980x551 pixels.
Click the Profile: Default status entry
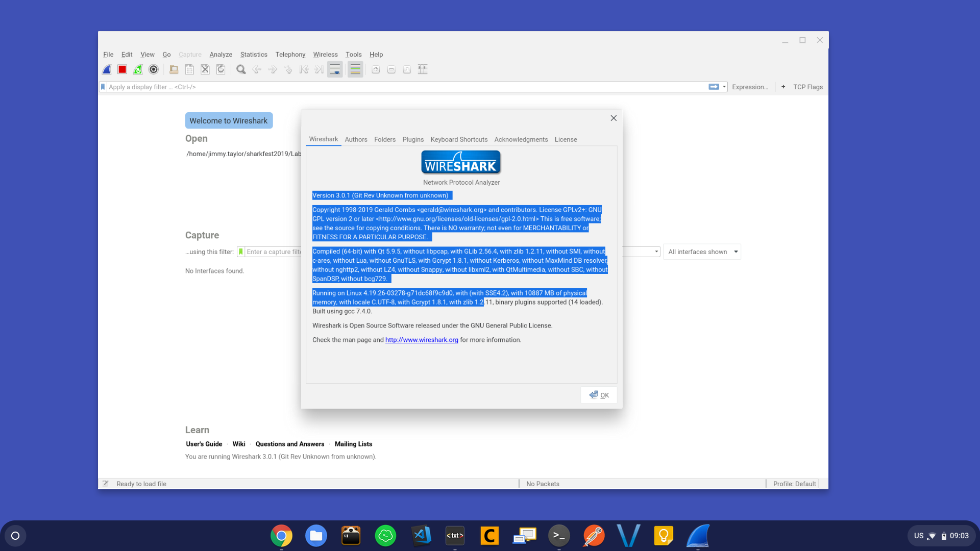pos(794,484)
